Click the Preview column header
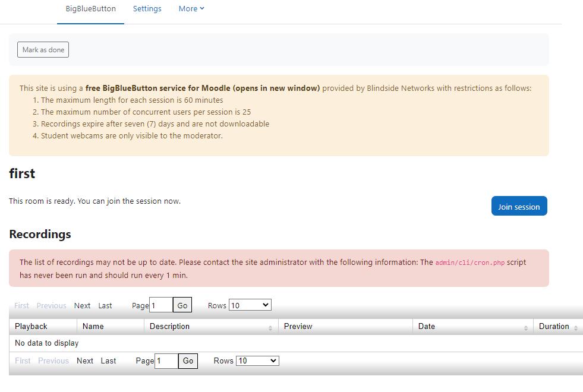Image resolution: width=583 pixels, height=392 pixels. point(345,327)
